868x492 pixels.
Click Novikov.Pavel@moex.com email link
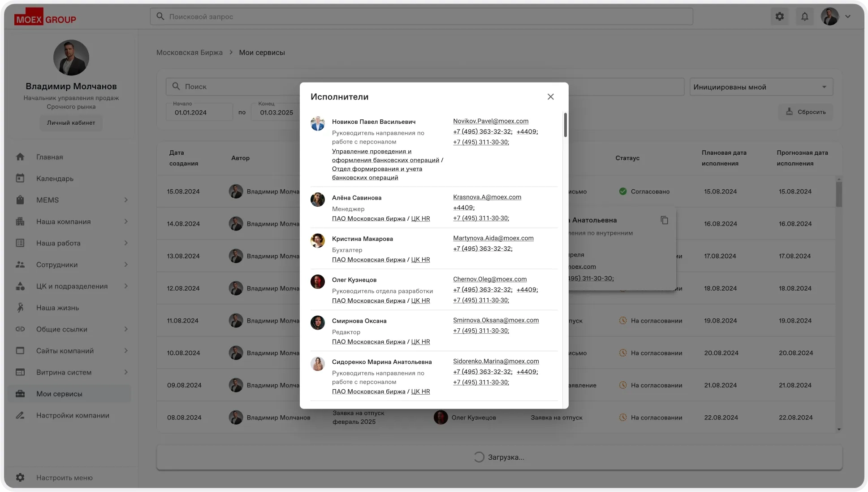490,121
